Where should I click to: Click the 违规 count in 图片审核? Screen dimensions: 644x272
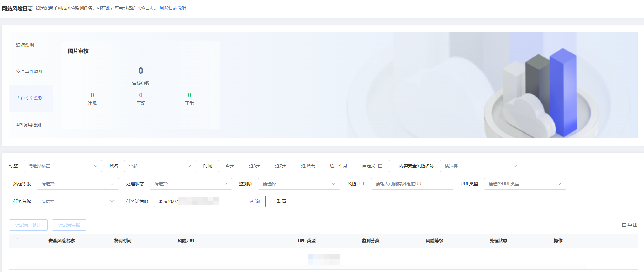92,95
